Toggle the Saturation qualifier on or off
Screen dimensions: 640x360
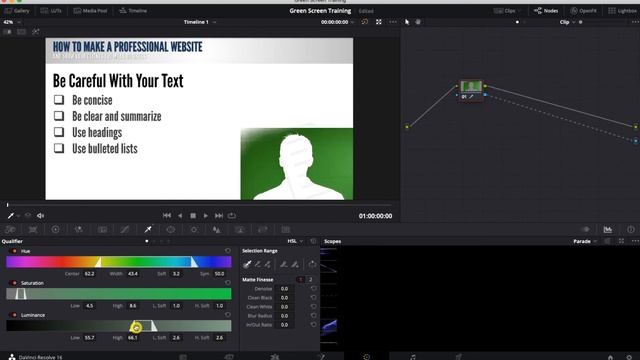[14, 283]
